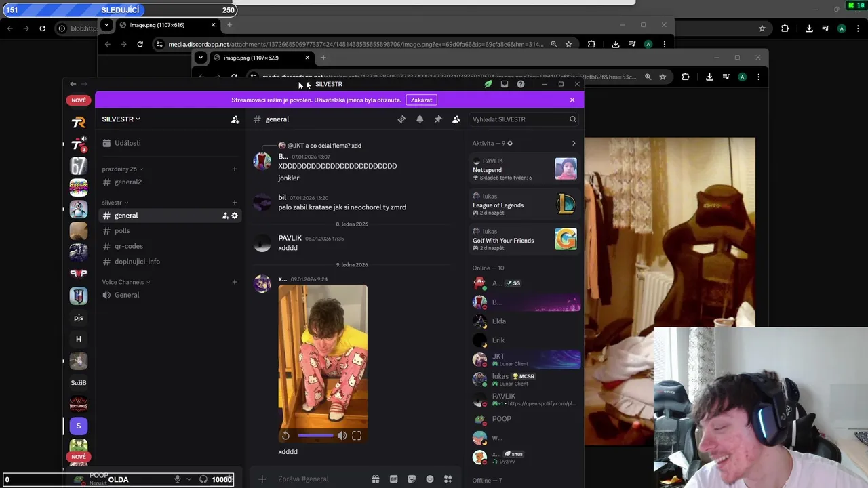Open member Elda's profile
Screen dimensions: 868x488
[525, 321]
